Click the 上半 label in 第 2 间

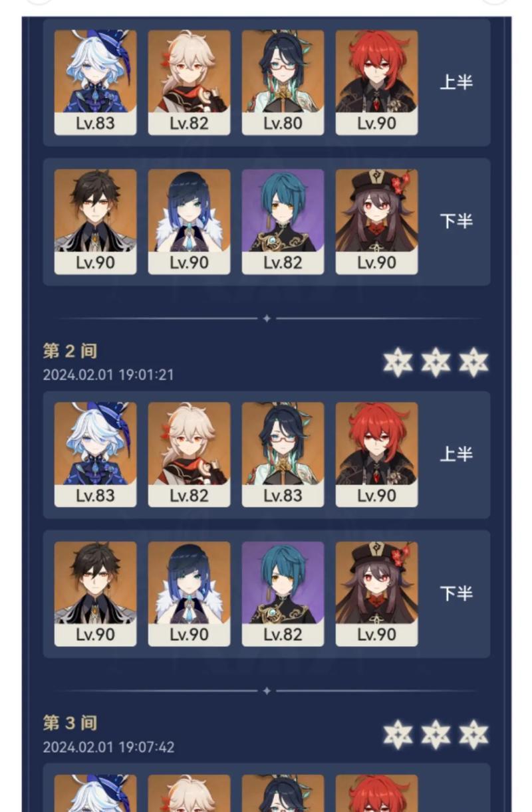point(456,455)
